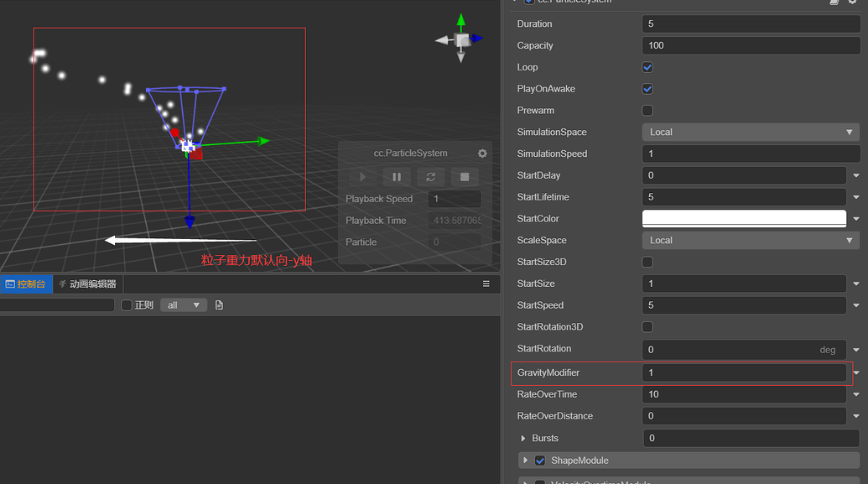This screenshot has width=868, height=484.
Task: Click the Playback Speed field
Action: pos(455,199)
